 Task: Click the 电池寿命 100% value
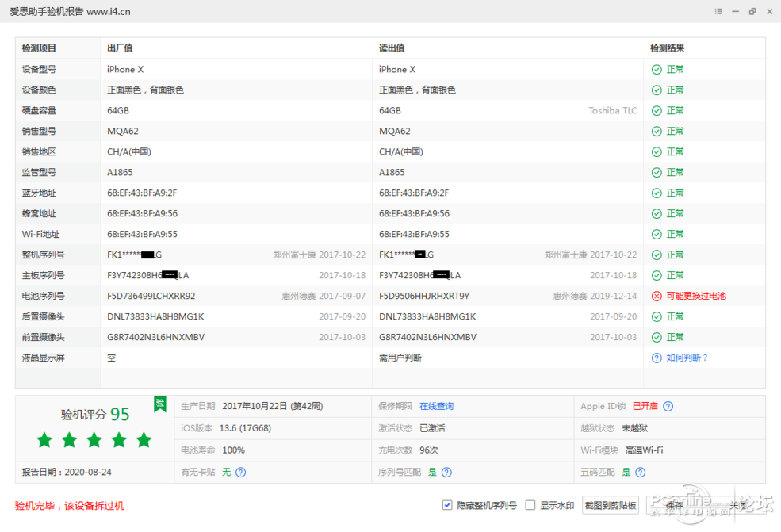coord(233,450)
